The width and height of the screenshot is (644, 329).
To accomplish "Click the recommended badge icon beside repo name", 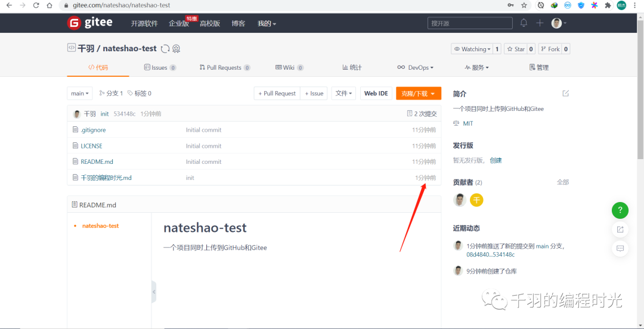I will pos(176,49).
